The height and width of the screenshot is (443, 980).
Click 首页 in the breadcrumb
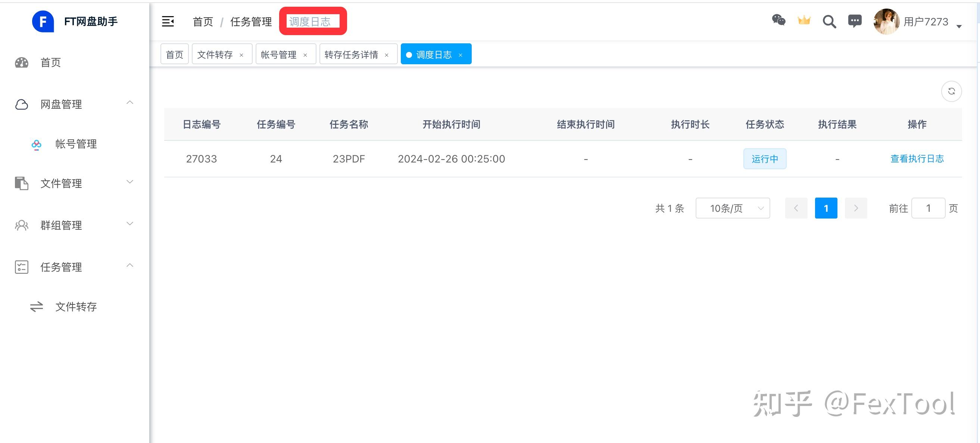click(203, 22)
